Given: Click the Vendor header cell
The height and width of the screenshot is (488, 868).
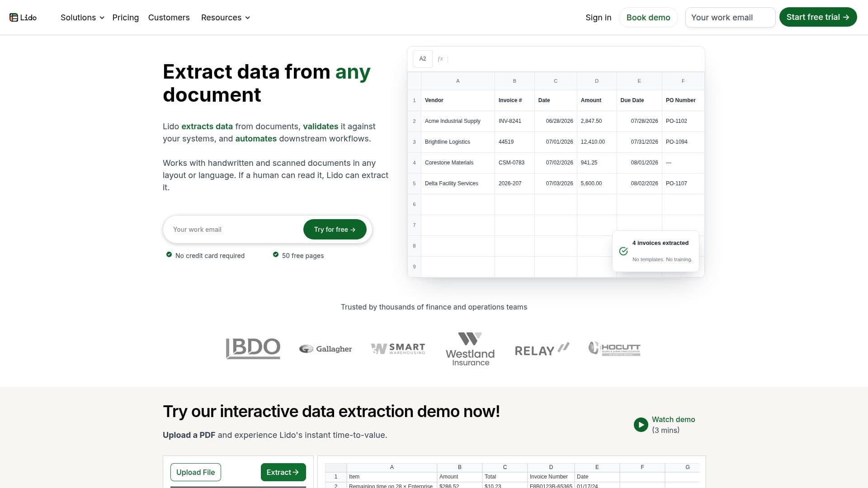Looking at the screenshot, I should click(x=458, y=100).
